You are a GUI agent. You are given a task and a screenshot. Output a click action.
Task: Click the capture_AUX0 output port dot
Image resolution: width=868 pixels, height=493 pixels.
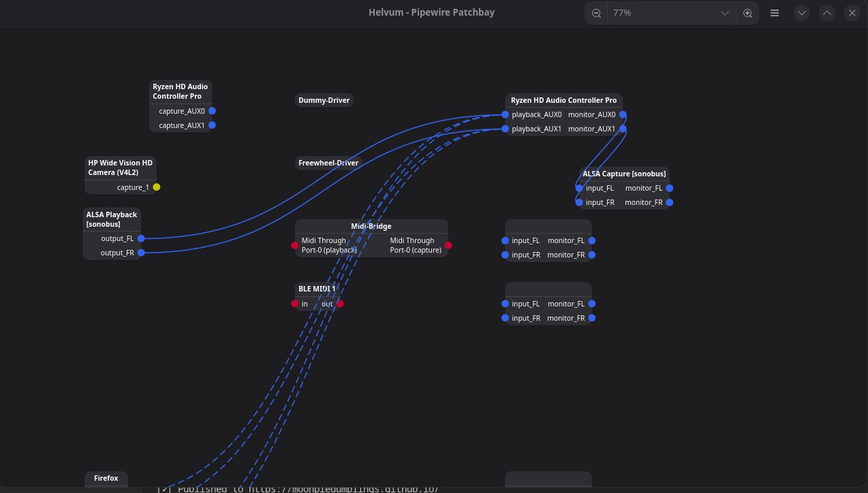click(212, 111)
